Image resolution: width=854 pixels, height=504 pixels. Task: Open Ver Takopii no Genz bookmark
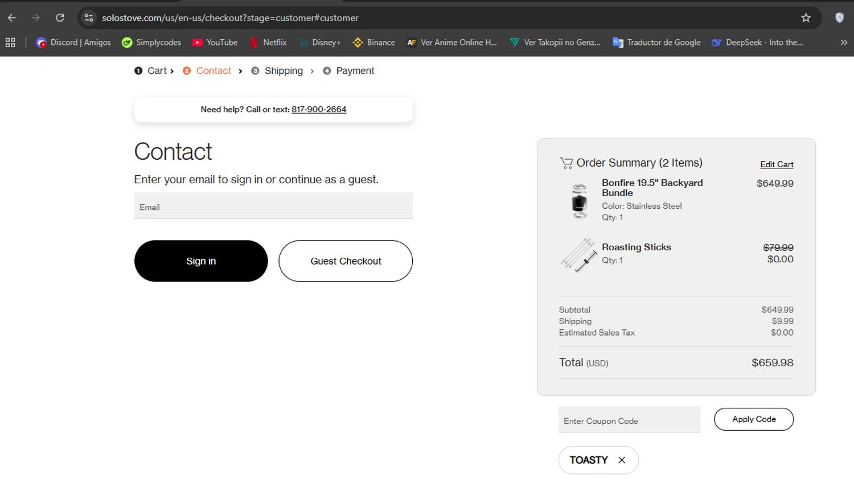pos(555,42)
